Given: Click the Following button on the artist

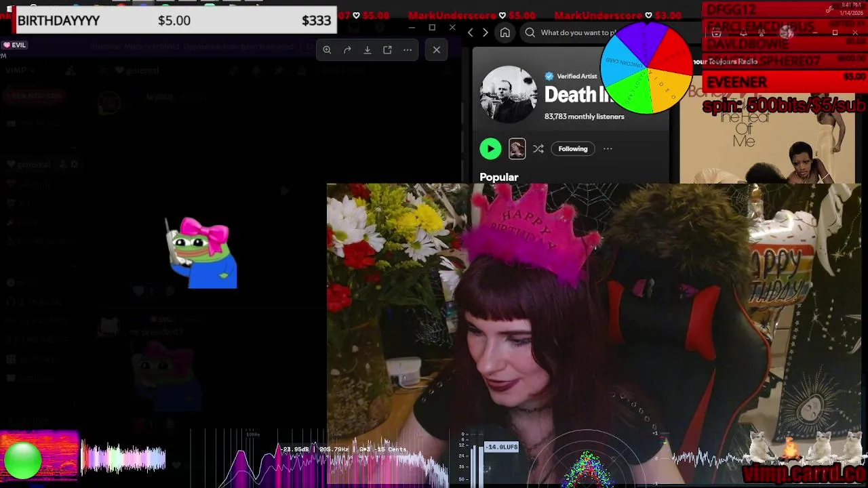Looking at the screenshot, I should pyautogui.click(x=573, y=148).
